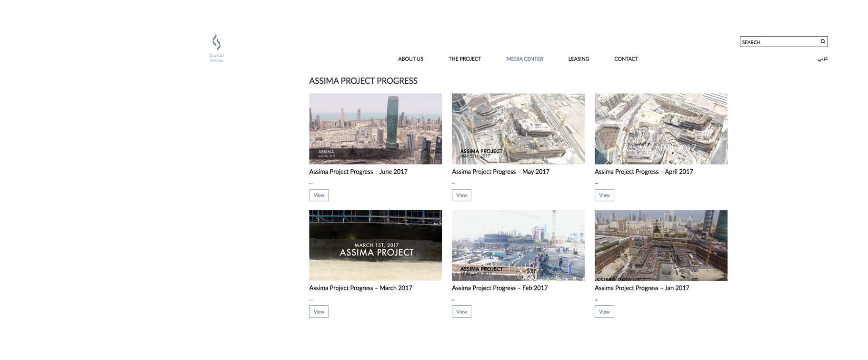Open the April 2017 progress thumbnail

coord(661,129)
